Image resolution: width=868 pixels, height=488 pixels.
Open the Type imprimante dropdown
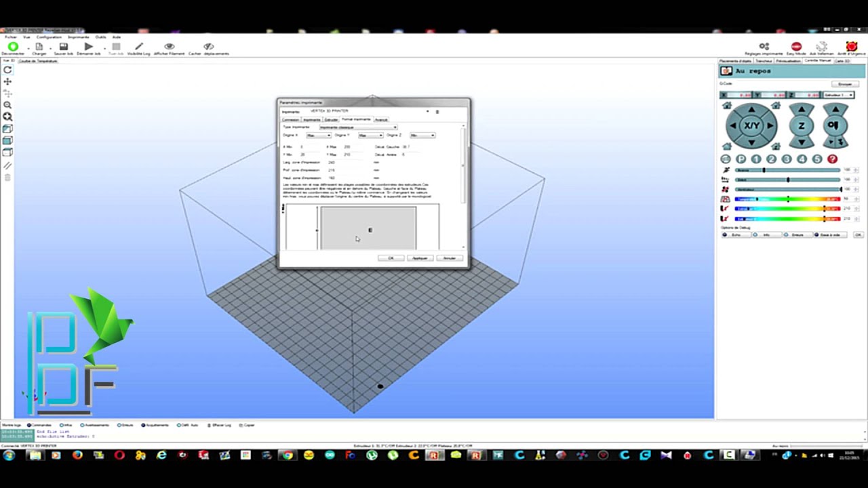[x=358, y=127]
